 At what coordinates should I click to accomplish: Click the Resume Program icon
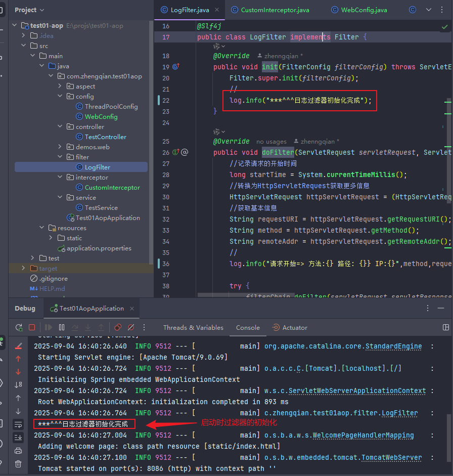pyautogui.click(x=49, y=327)
